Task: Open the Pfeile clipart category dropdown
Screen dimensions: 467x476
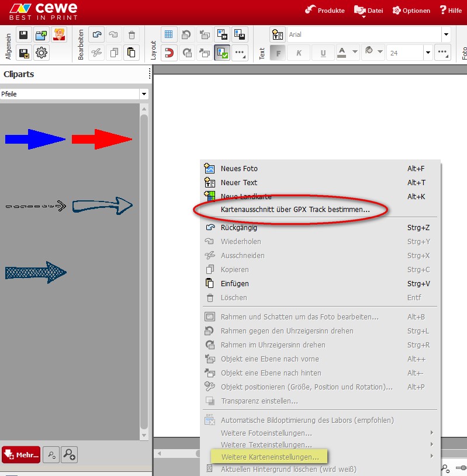Action: coord(144,94)
